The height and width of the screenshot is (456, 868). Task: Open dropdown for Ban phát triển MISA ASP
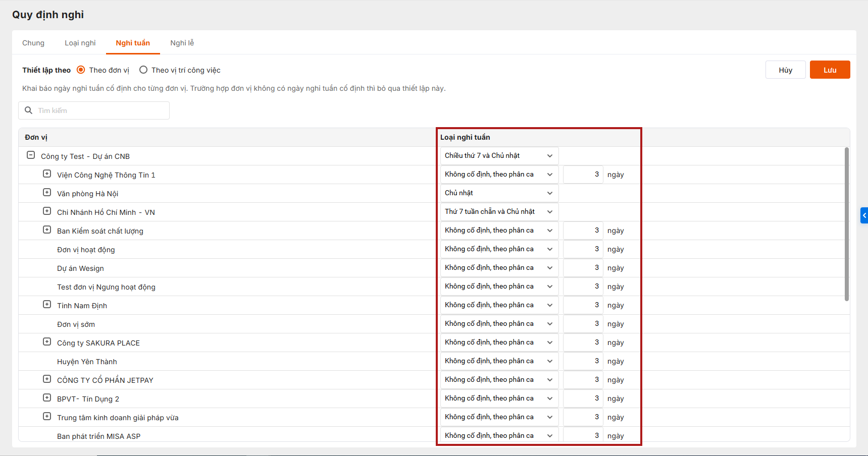[x=499, y=435]
